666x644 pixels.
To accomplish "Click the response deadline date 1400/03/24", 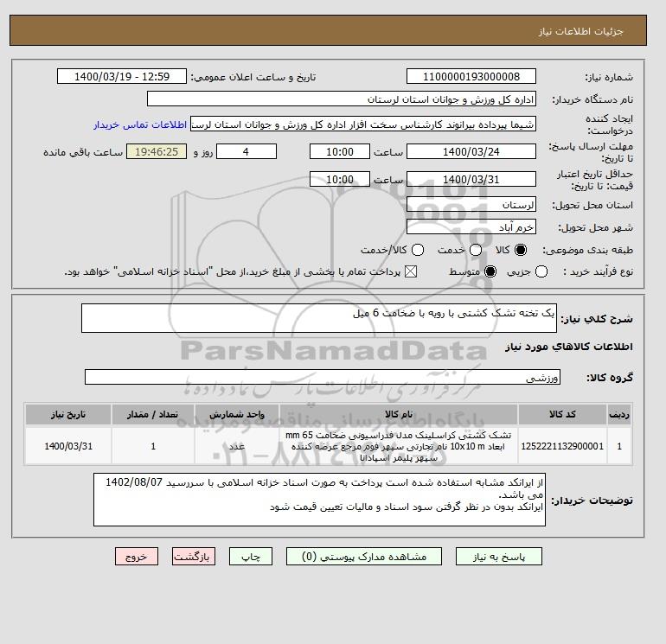I will (471, 151).
